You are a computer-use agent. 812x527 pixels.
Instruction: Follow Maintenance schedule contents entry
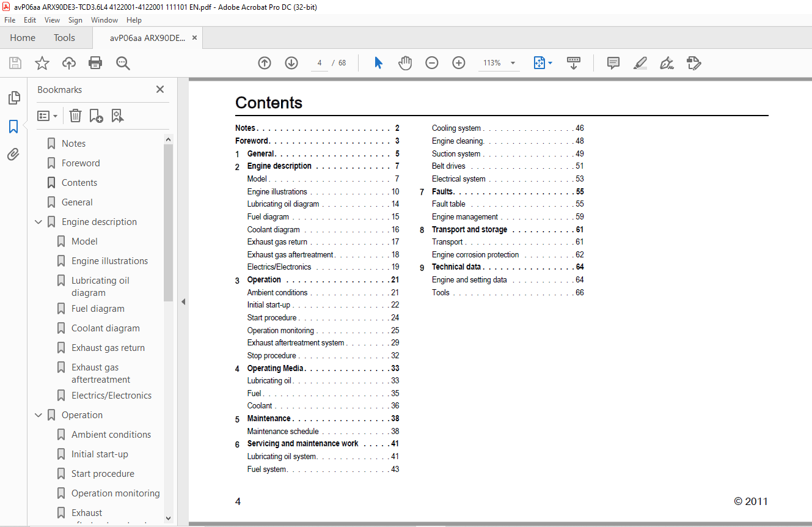[283, 432]
